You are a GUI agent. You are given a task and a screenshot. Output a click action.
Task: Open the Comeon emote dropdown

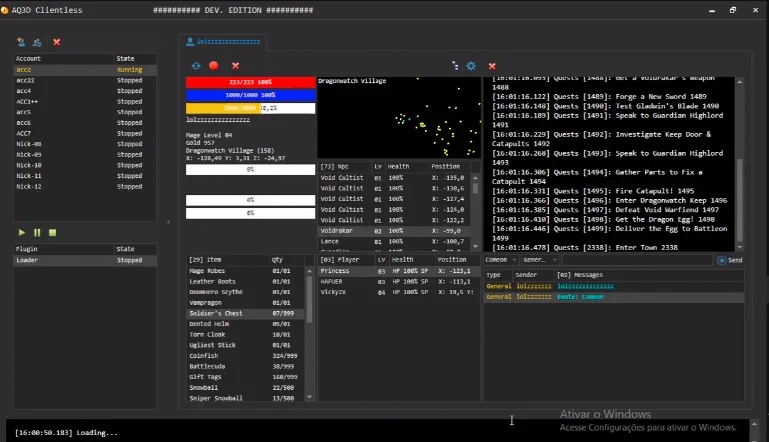(501, 260)
